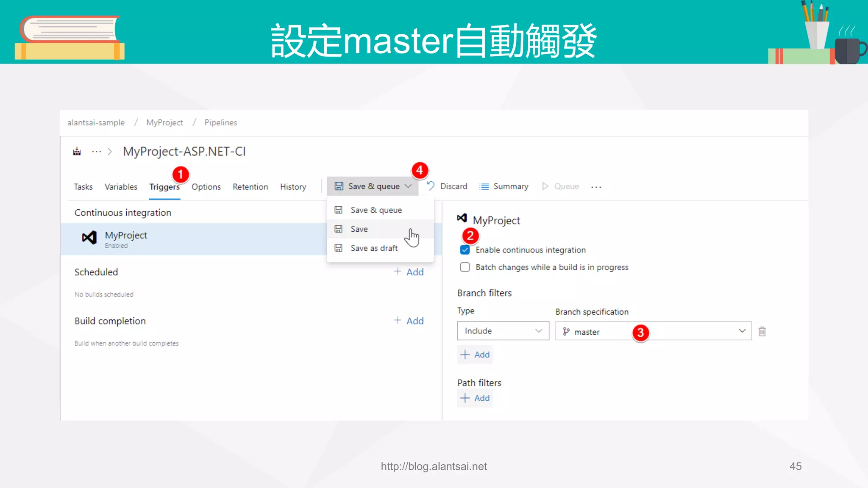Viewport: 868px width, 488px height.
Task: Click the Branch filters heading
Action: (484, 293)
